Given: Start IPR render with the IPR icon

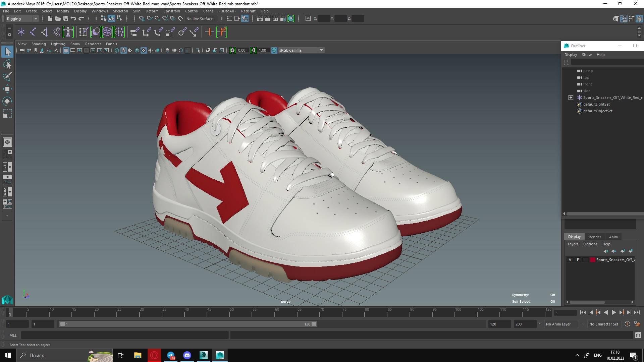Looking at the screenshot, I should [275, 19].
